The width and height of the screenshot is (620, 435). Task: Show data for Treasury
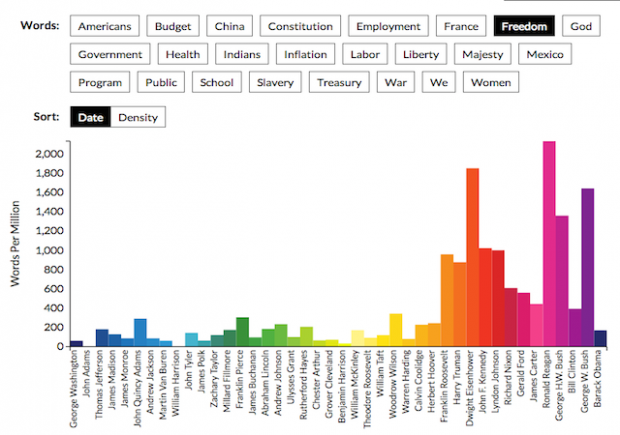pos(340,83)
